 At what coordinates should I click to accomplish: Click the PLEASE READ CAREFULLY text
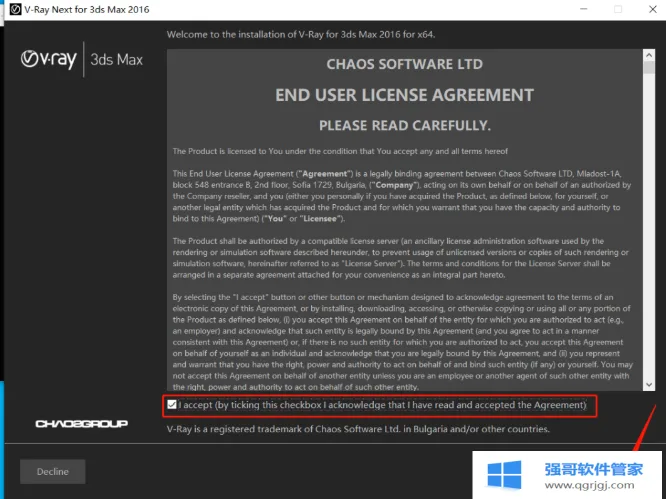tap(405, 126)
